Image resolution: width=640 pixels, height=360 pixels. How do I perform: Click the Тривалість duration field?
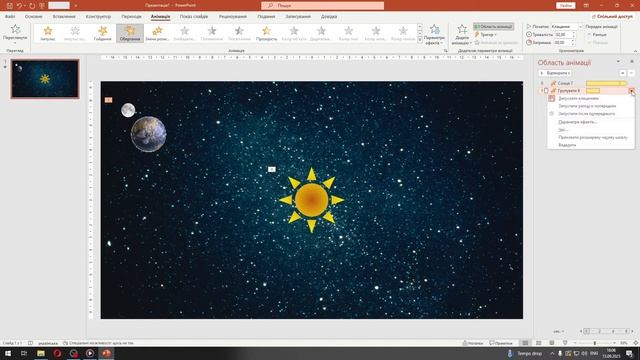(x=562, y=35)
